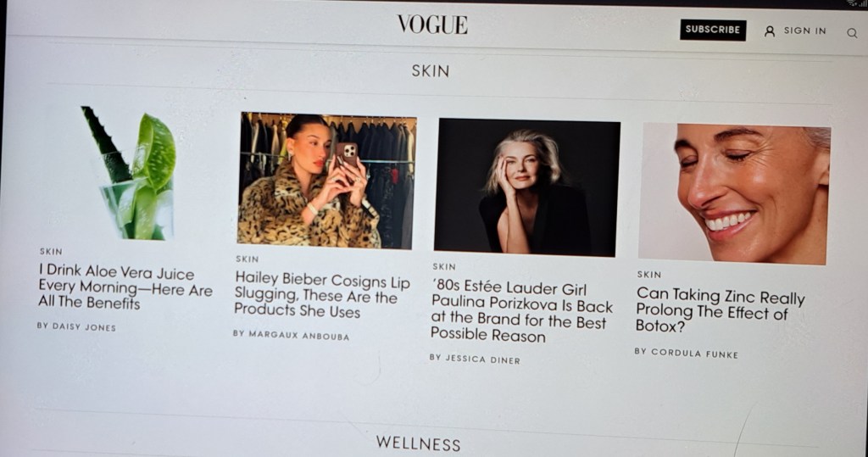This screenshot has width=868, height=457.
Task: Open 'Can Taking Zinc Really Prolong' headline
Action: click(720, 309)
